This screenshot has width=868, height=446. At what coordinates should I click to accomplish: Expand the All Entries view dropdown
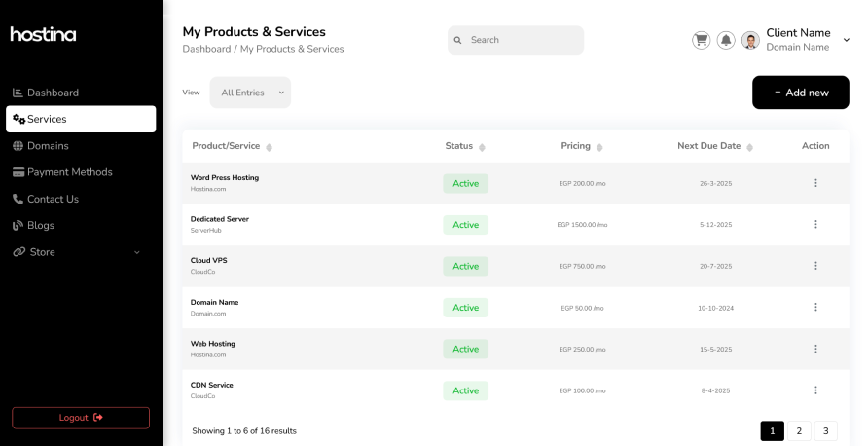pos(250,93)
